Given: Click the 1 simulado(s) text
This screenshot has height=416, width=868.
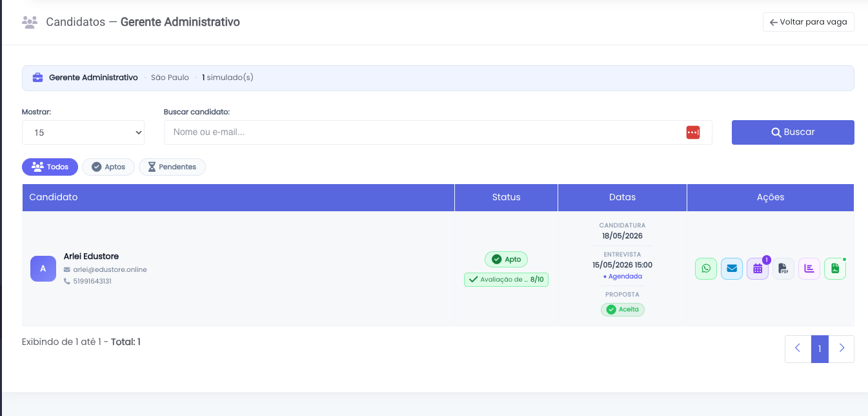Looking at the screenshot, I should [228, 78].
